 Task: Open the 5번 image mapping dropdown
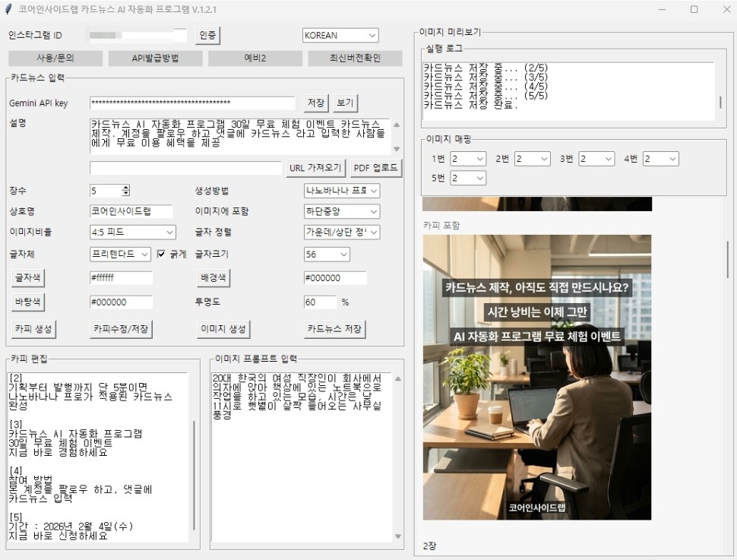(x=468, y=179)
